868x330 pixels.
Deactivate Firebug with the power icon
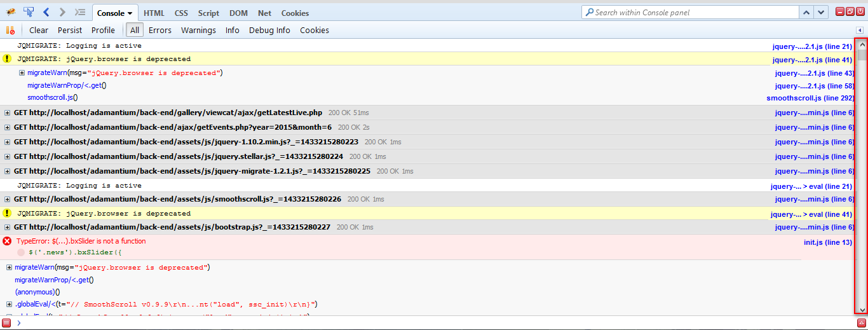click(860, 11)
